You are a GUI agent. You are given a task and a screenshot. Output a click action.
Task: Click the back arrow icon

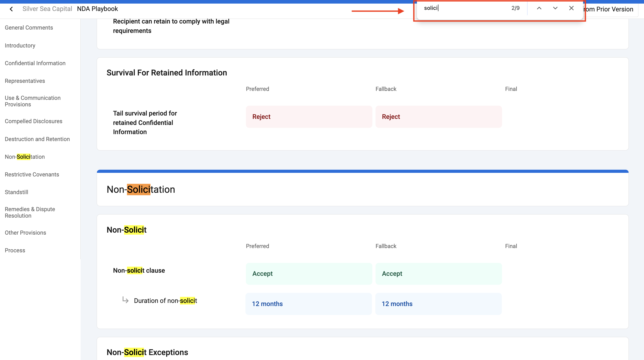click(x=11, y=9)
